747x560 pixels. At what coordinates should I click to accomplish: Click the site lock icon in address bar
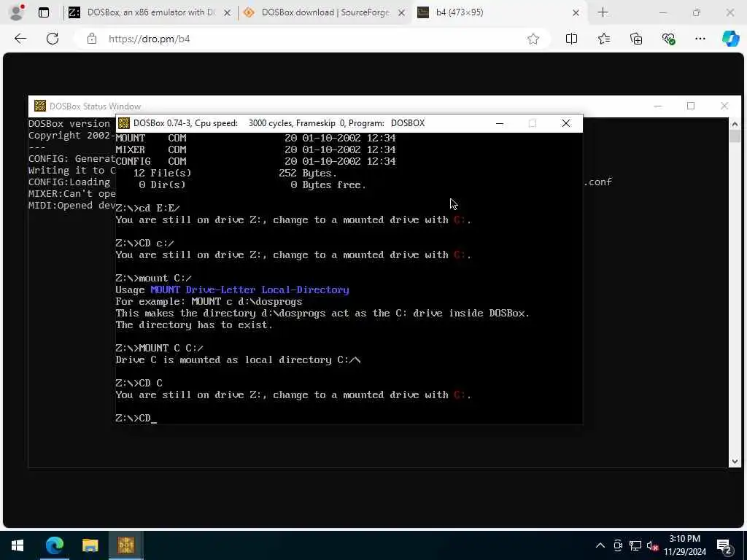click(x=92, y=39)
